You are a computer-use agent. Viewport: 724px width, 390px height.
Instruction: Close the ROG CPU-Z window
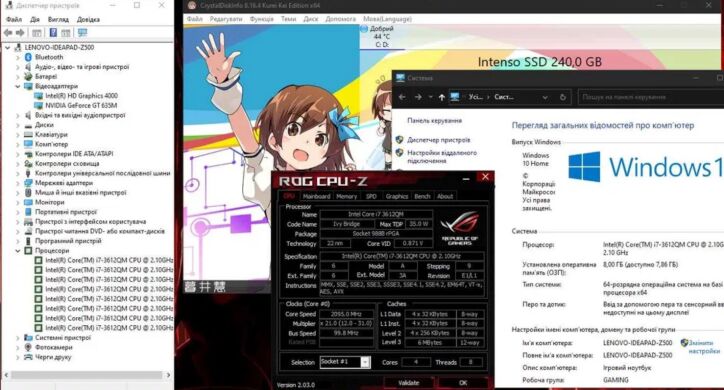pos(485,177)
